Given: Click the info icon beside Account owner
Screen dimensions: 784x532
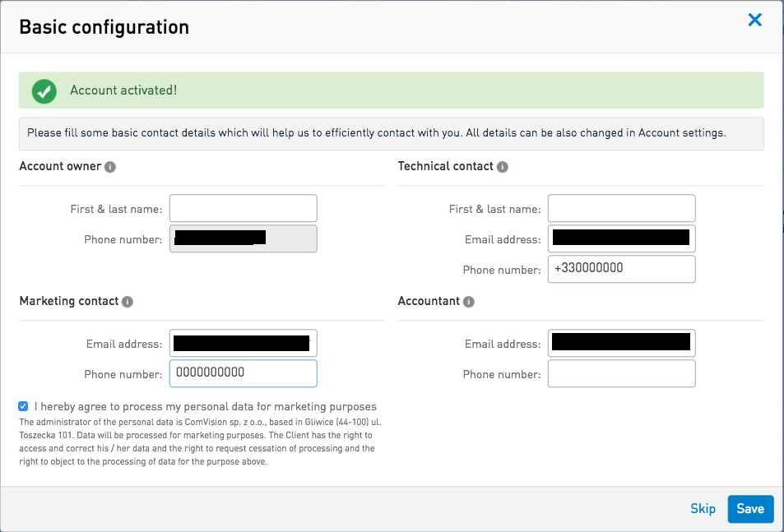Looking at the screenshot, I should [x=110, y=167].
